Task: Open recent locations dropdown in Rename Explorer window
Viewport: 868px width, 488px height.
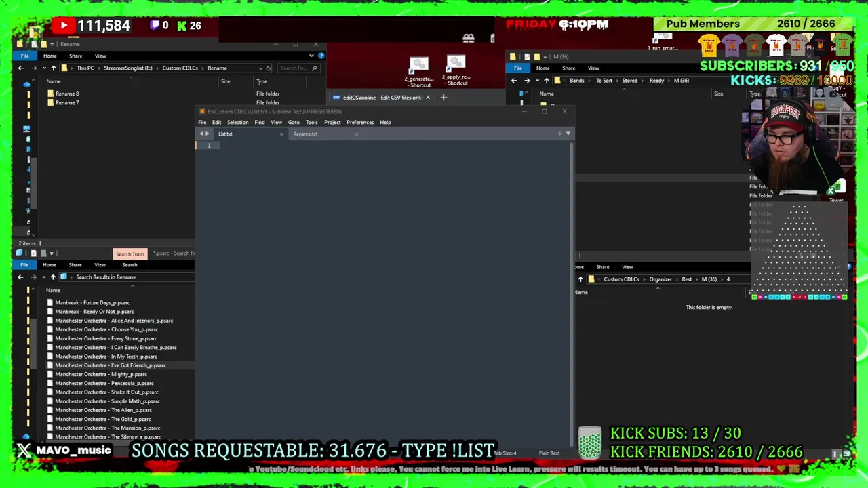Action: click(x=43, y=68)
